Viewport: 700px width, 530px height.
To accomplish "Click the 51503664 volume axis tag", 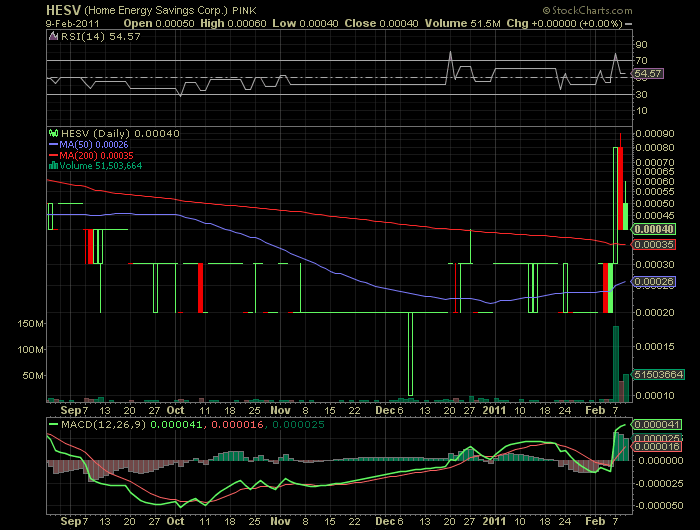I will click(658, 374).
